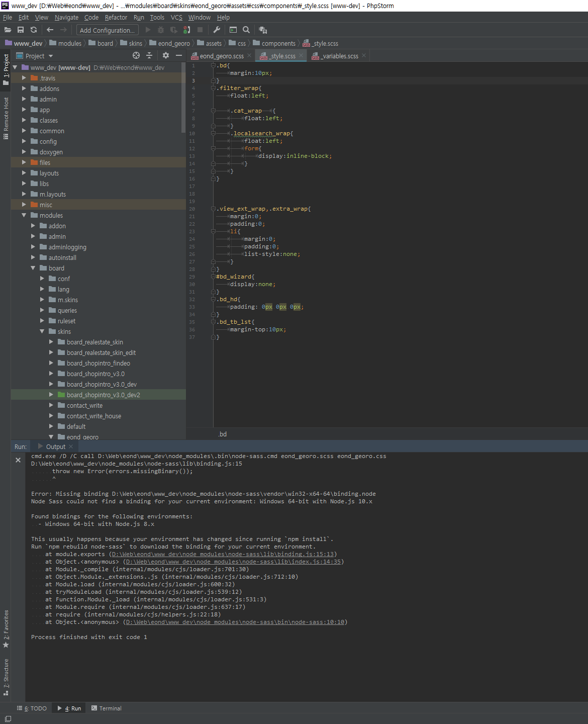This screenshot has height=724, width=588.
Task: Navigate back with the left arrow
Action: click(x=50, y=30)
